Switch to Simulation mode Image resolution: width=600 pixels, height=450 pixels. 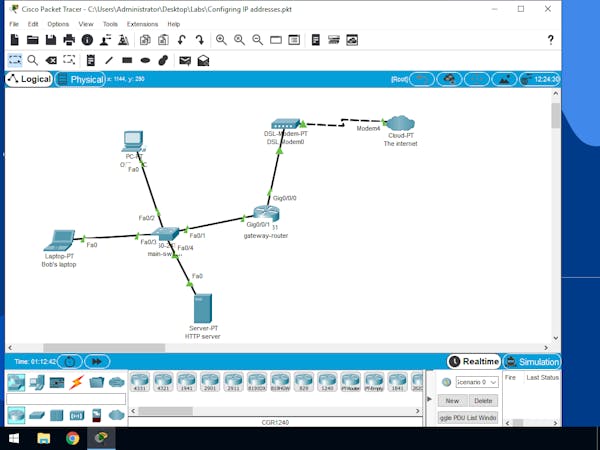532,361
